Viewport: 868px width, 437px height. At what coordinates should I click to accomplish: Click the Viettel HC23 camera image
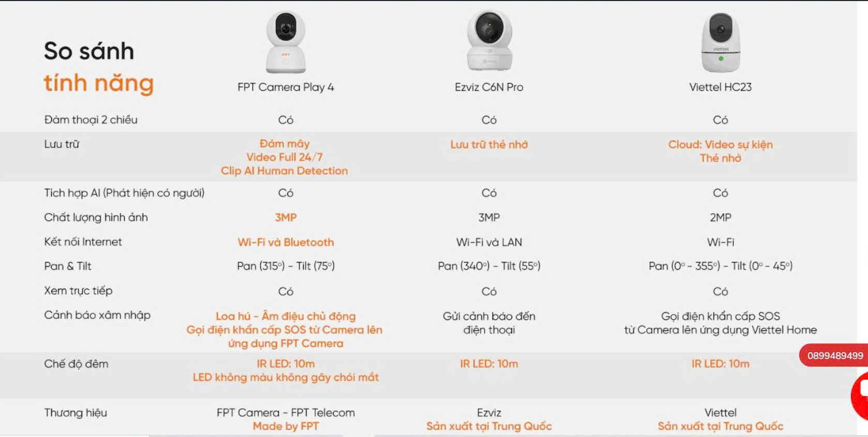(721, 42)
